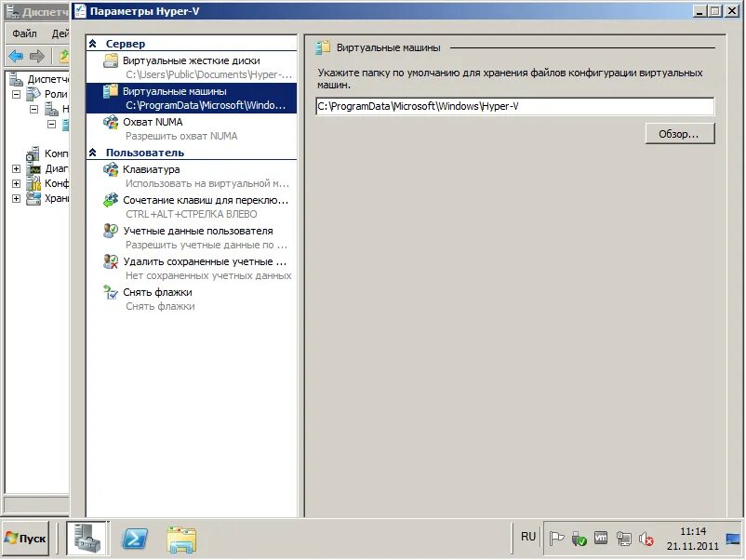Open the Пуск start menu
This screenshot has width=746, height=560.
click(x=26, y=539)
